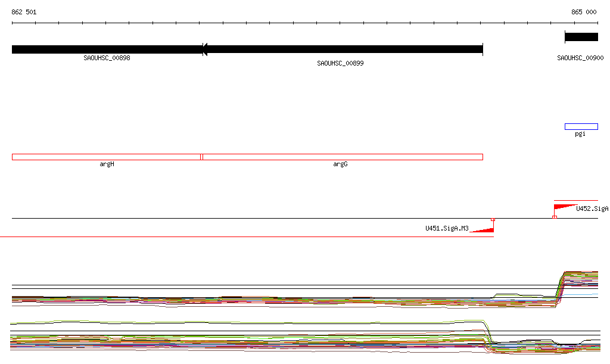Open the SAOUHSC_00899 label text
Screen dimensions: 610x364
[x=340, y=63]
